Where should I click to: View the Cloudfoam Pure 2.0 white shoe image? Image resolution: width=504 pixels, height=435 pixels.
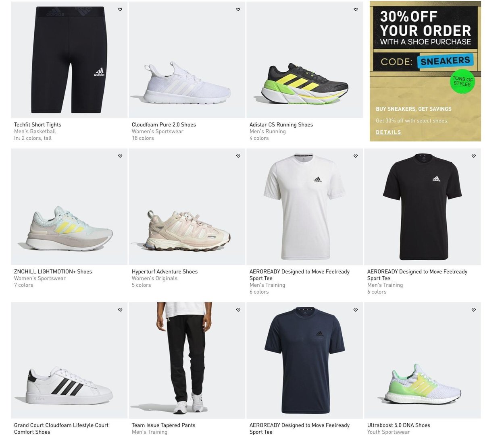pyautogui.click(x=187, y=60)
